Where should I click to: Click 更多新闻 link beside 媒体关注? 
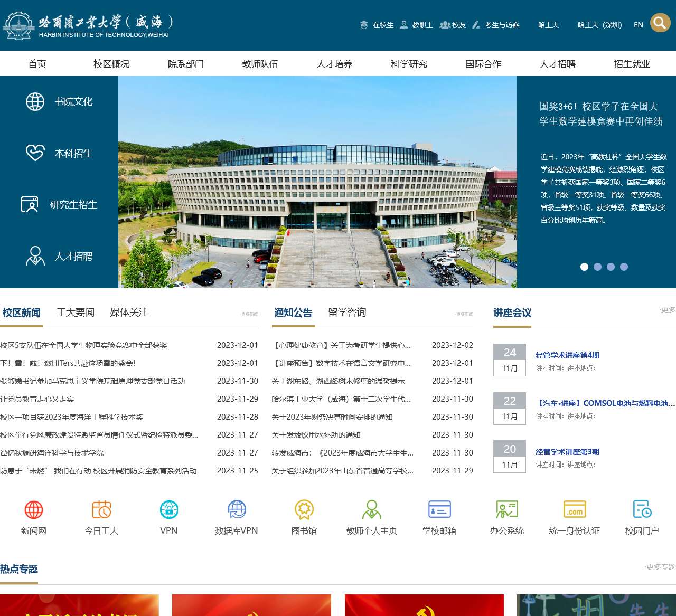pyautogui.click(x=250, y=314)
